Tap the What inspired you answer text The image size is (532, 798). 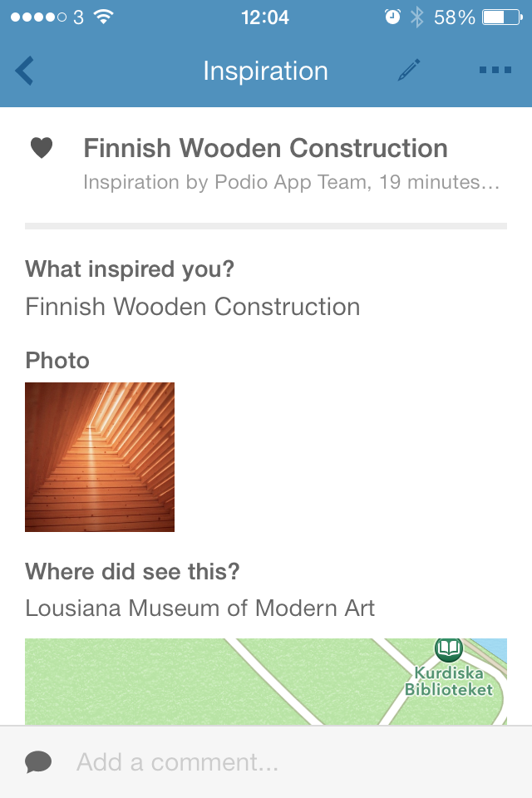(x=193, y=307)
